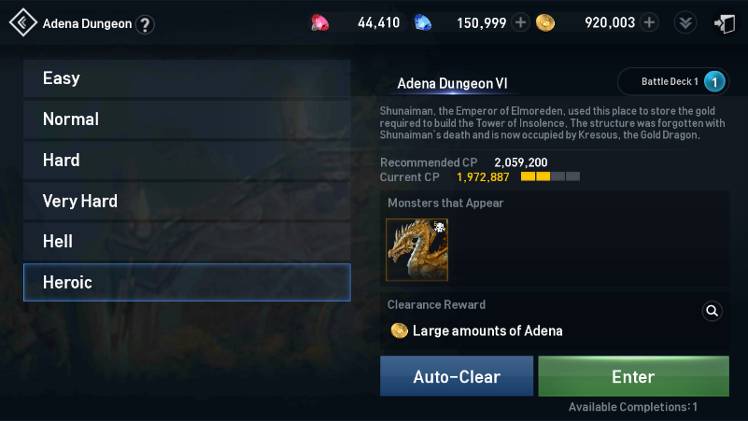Select Easy difficulty
The image size is (748, 421).
click(187, 79)
